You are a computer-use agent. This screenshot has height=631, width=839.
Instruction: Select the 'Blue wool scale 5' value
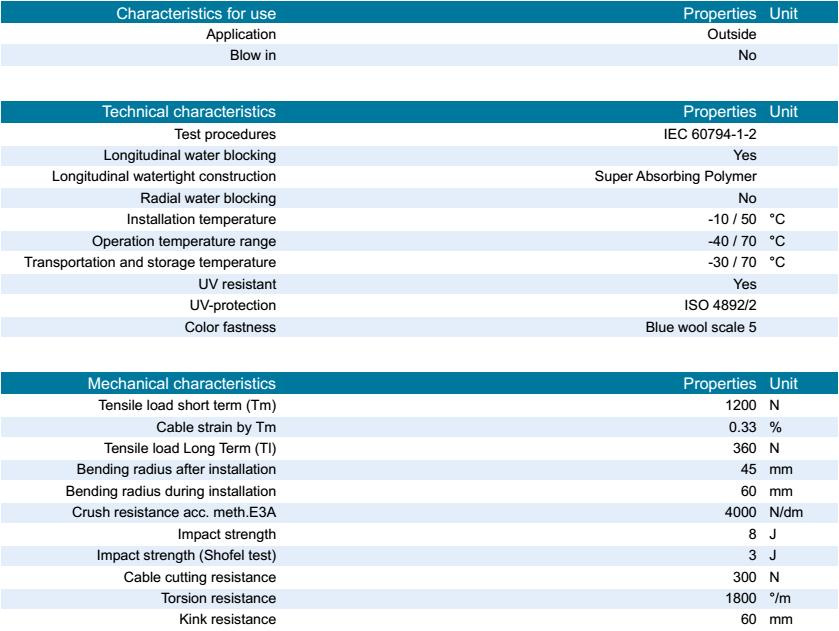coord(700,327)
